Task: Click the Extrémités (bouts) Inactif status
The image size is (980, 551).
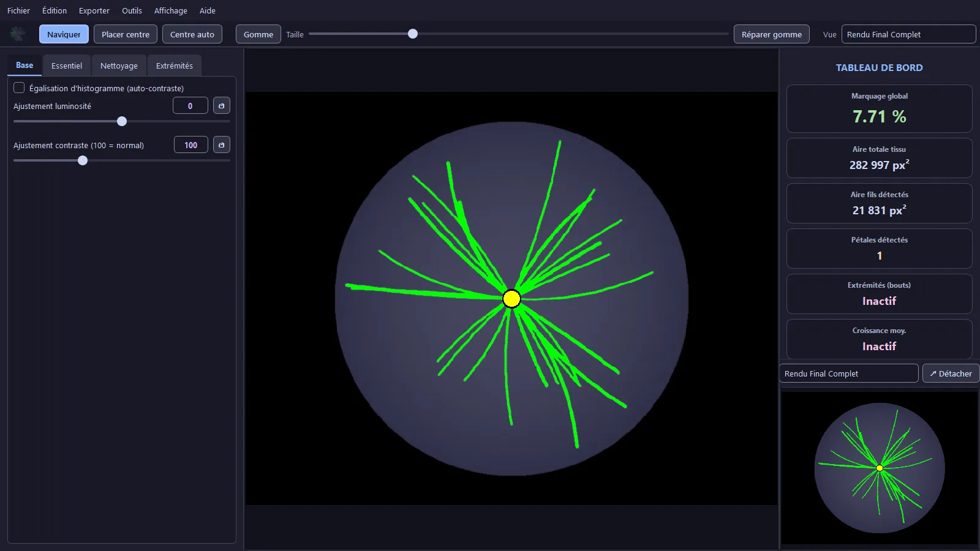Action: [880, 301]
